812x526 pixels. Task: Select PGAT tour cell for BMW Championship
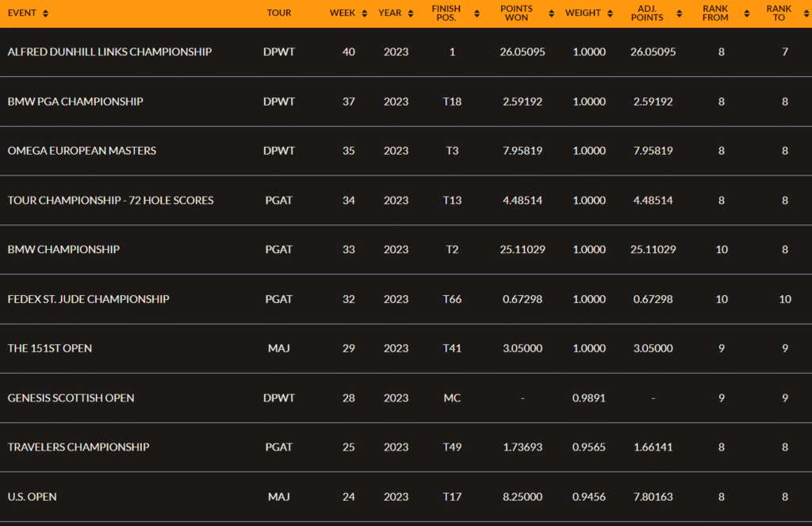click(x=279, y=250)
